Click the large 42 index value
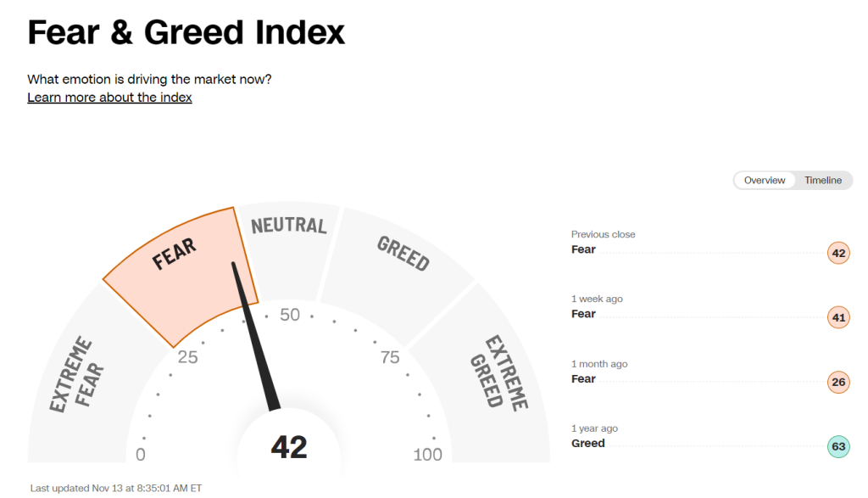 [x=289, y=446]
